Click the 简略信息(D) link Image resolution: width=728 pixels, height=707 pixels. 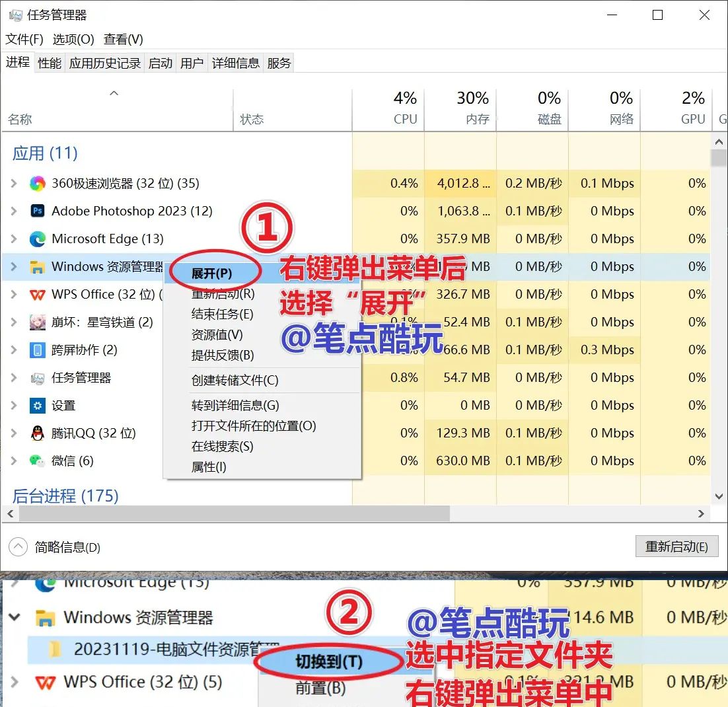click(67, 547)
